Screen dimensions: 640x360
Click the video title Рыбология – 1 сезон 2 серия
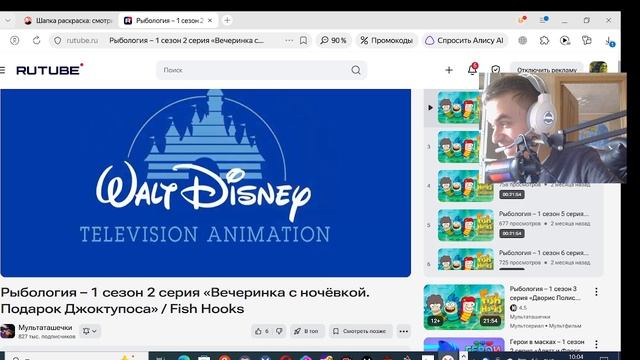184,300
